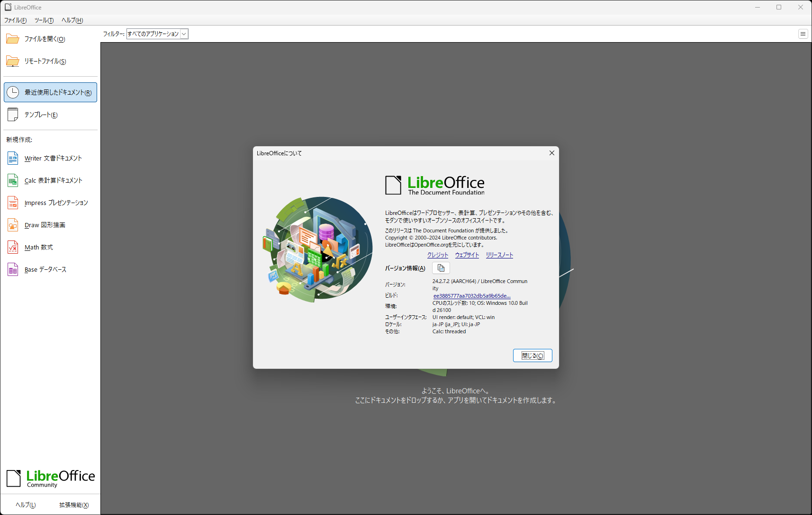Image resolution: width=812 pixels, height=515 pixels.
Task: Visit the LibreOffice ウェブサイト link
Action: (467, 255)
